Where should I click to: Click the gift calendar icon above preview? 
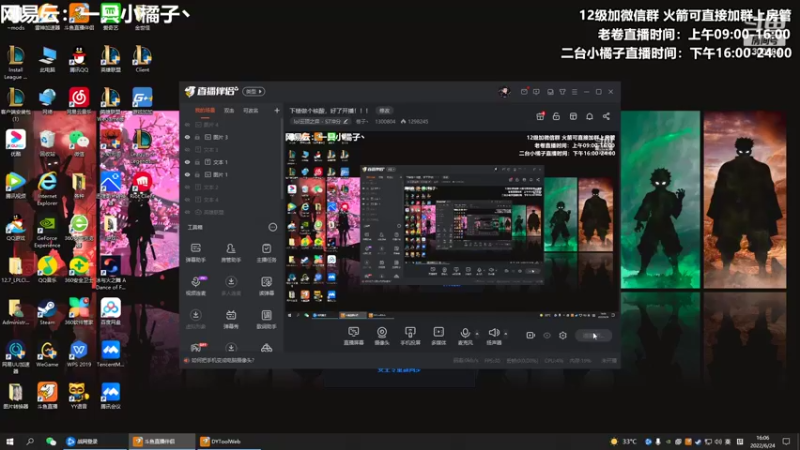click(540, 116)
